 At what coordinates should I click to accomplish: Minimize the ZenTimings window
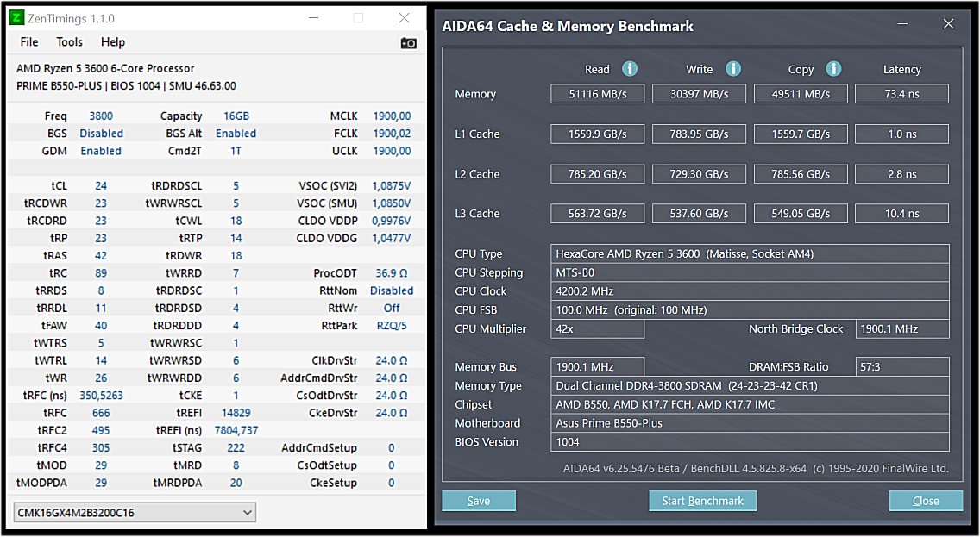[x=314, y=18]
